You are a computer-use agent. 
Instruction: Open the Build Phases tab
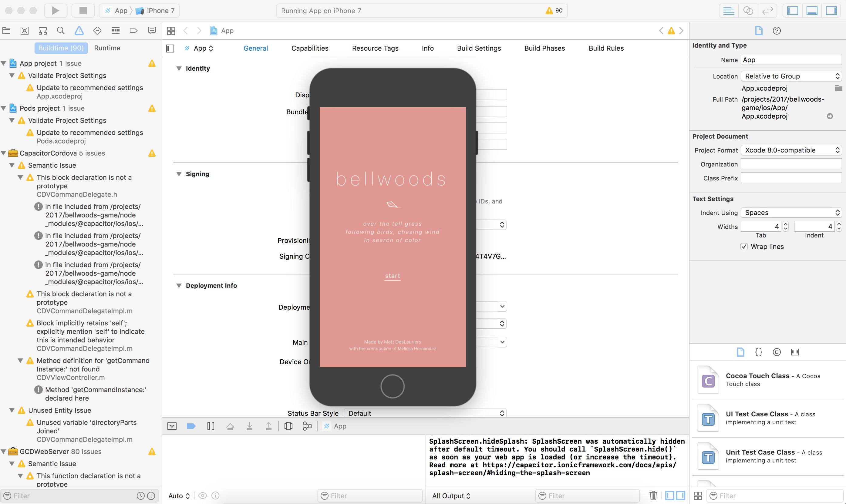[544, 48]
